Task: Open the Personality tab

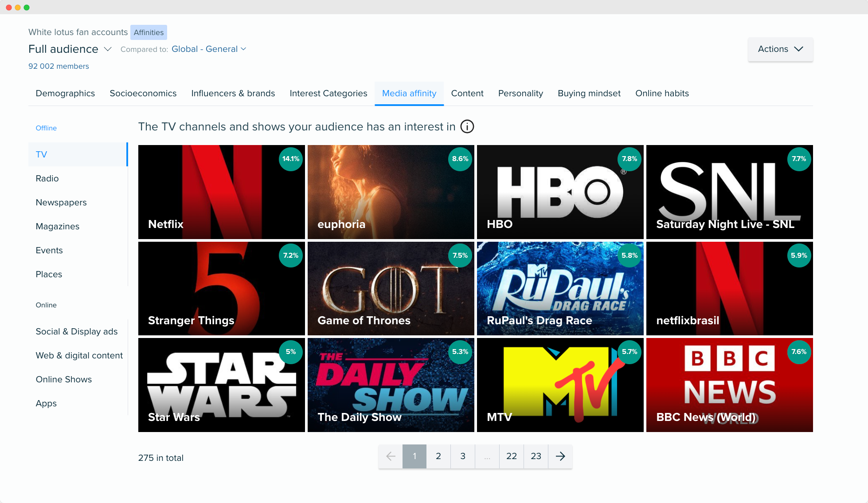Action: [520, 94]
